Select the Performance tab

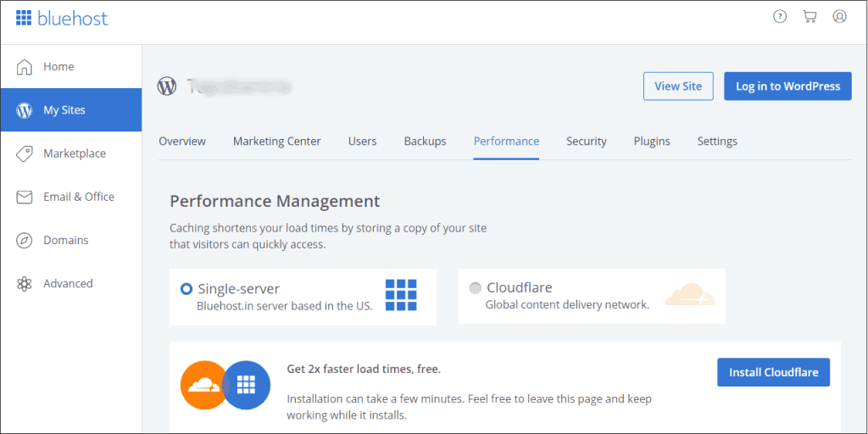507,142
